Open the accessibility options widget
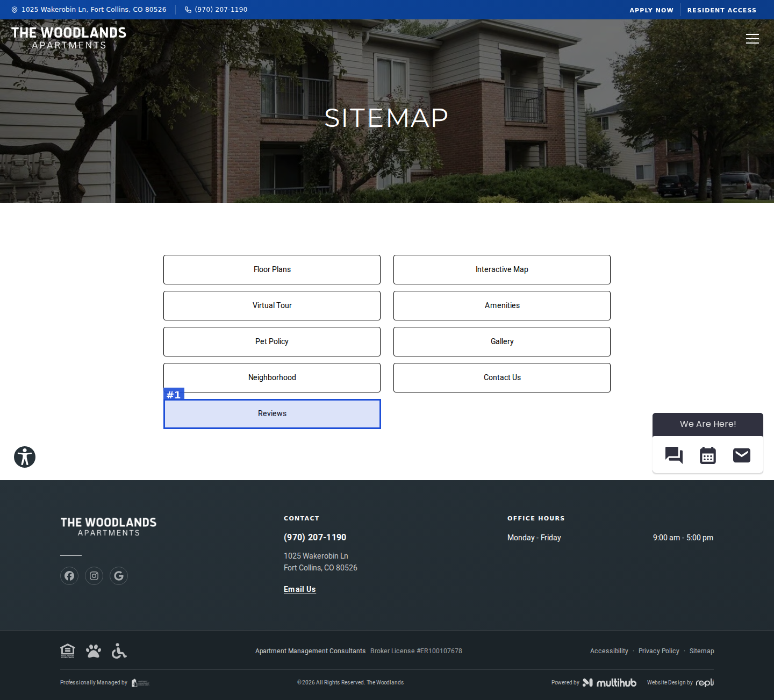This screenshot has width=774, height=700. (25, 457)
